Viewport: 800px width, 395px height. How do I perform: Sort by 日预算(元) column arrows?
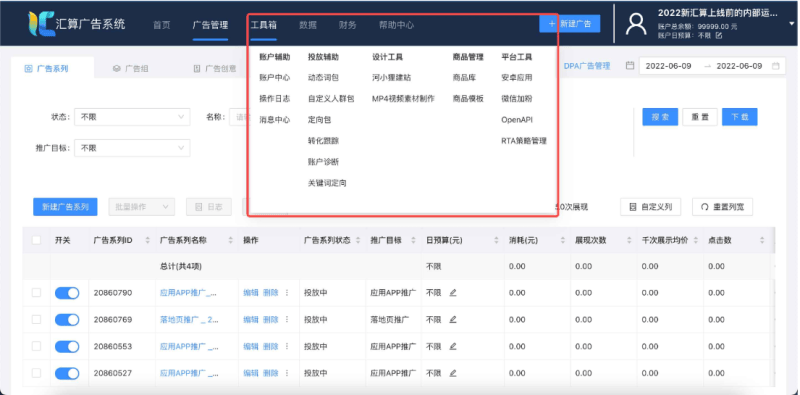[496, 240]
